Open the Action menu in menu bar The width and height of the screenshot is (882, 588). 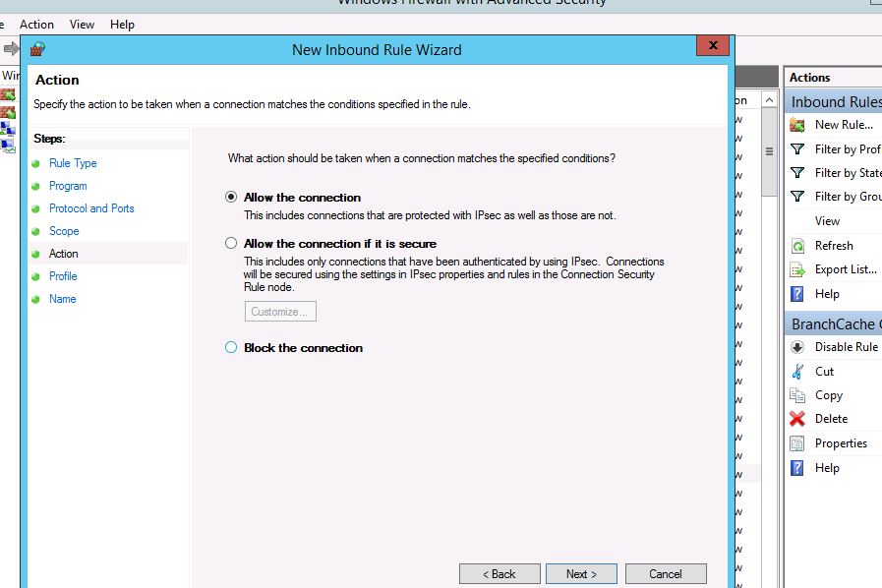point(37,25)
